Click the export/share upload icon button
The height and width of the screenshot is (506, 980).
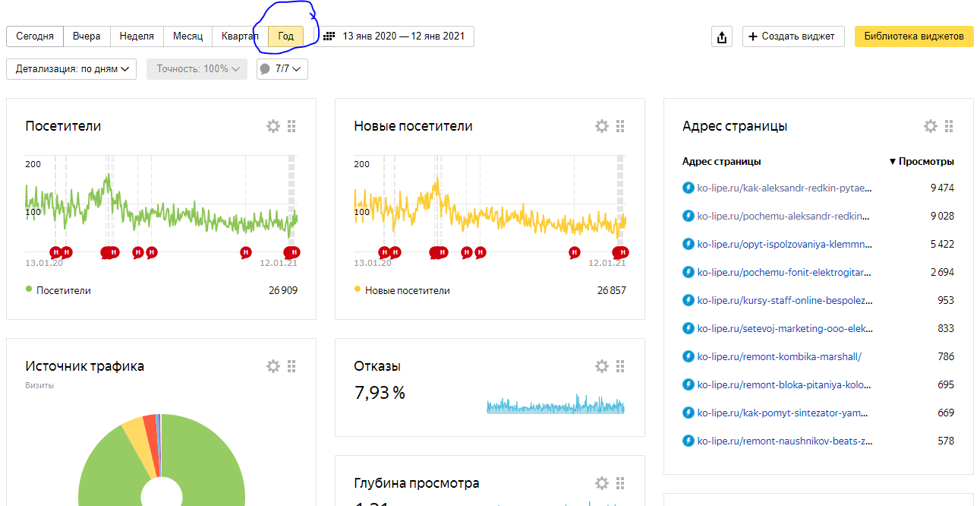pyautogui.click(x=721, y=36)
